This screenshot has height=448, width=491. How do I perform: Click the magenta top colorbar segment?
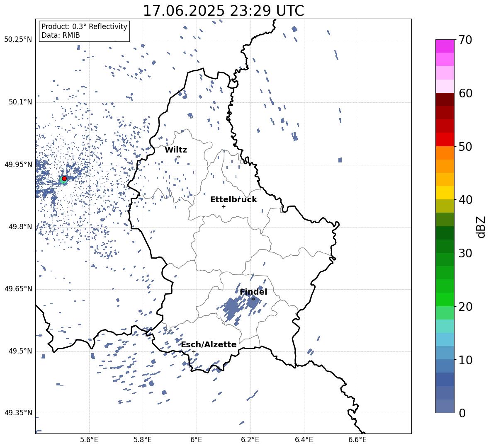445,46
